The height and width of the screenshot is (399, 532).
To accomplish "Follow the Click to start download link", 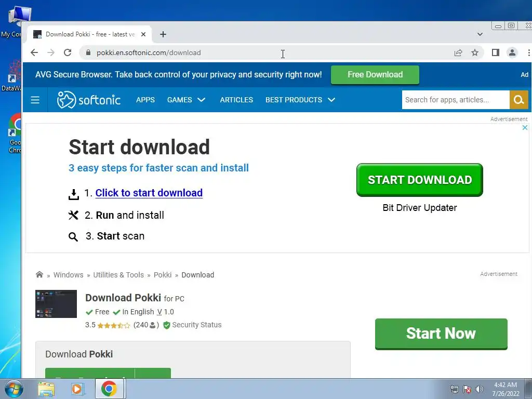I will [149, 193].
